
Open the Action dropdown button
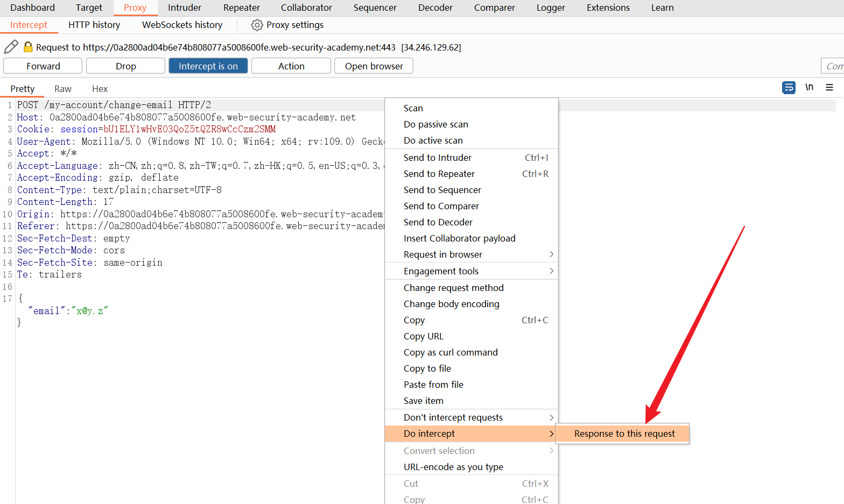pyautogui.click(x=291, y=66)
